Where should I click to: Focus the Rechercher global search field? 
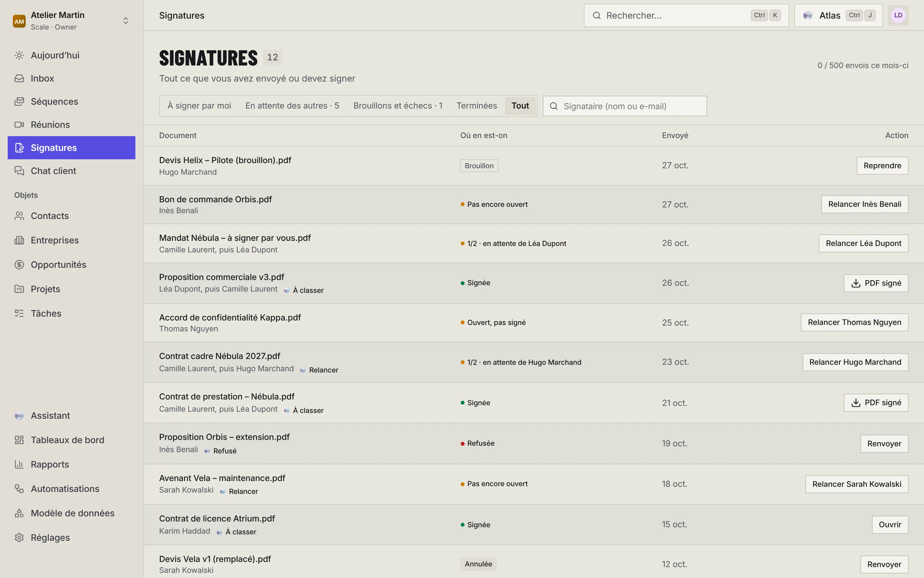point(686,16)
